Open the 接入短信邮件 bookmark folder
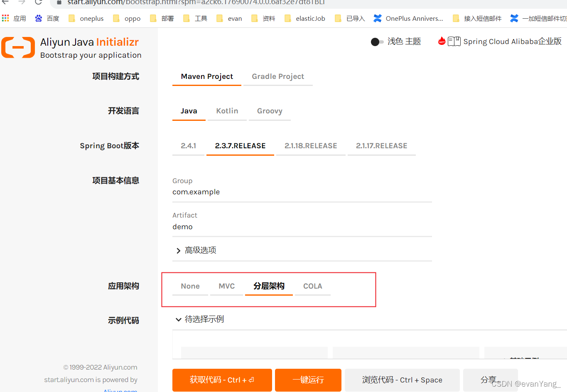Screen dimensions: 567x392 (477, 18)
